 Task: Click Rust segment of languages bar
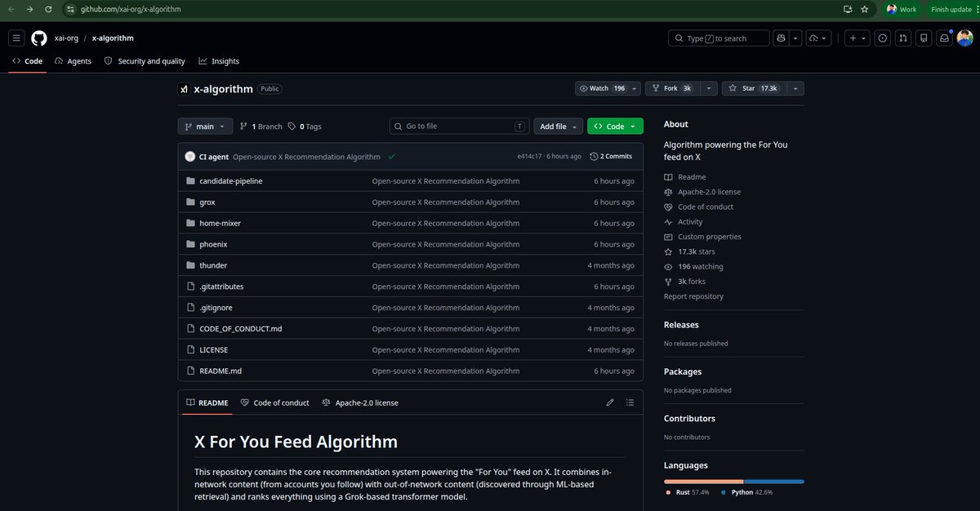click(x=704, y=482)
